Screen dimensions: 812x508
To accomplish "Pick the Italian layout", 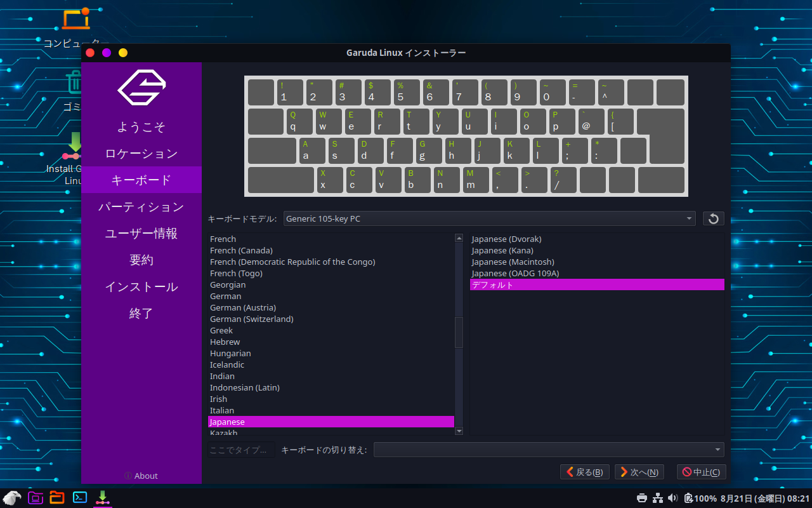I will [331, 410].
